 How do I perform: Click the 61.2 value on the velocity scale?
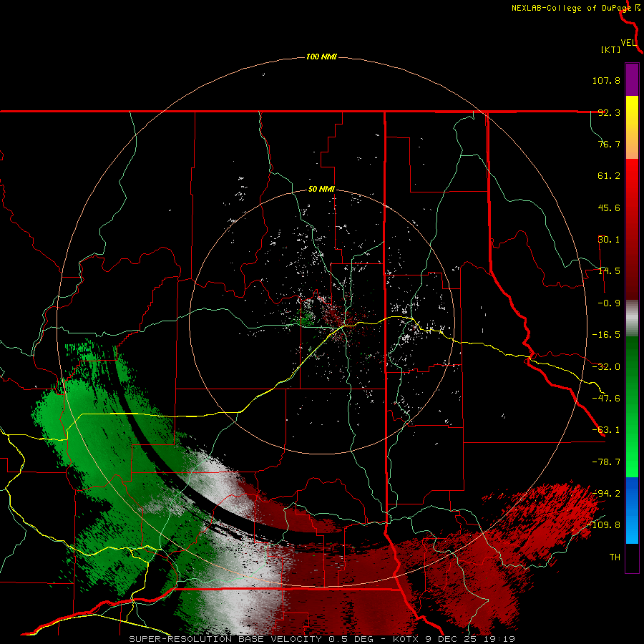(x=609, y=176)
